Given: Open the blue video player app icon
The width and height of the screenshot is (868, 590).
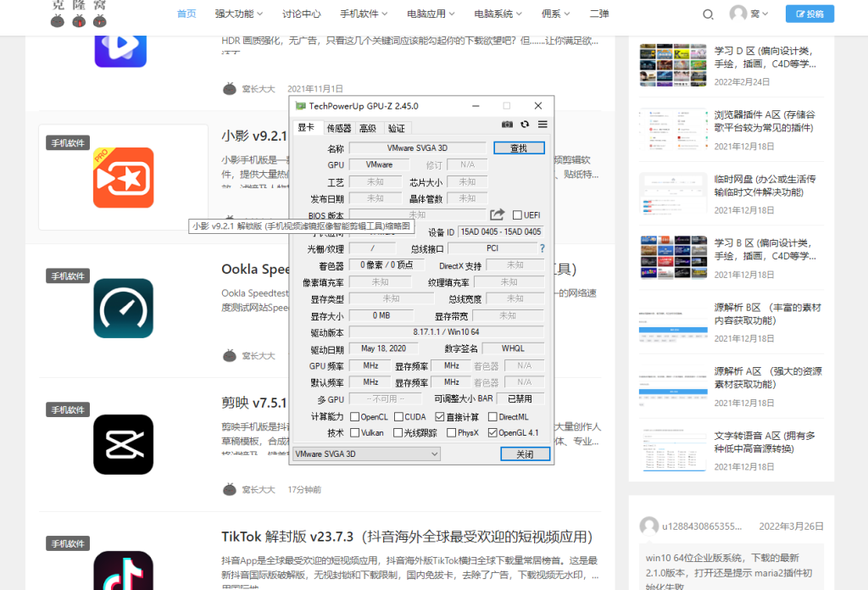Looking at the screenshot, I should tap(120, 51).
